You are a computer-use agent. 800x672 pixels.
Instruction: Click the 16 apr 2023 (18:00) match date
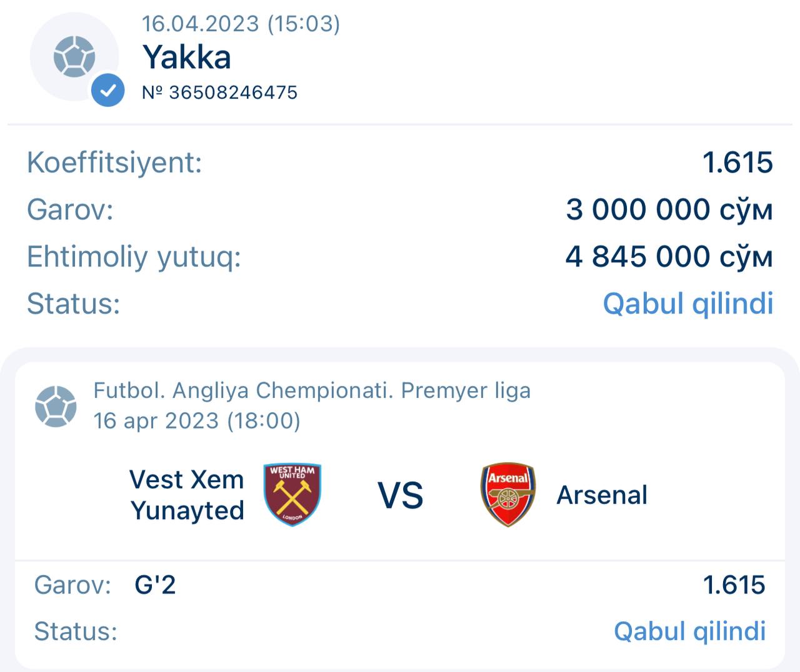point(197,421)
